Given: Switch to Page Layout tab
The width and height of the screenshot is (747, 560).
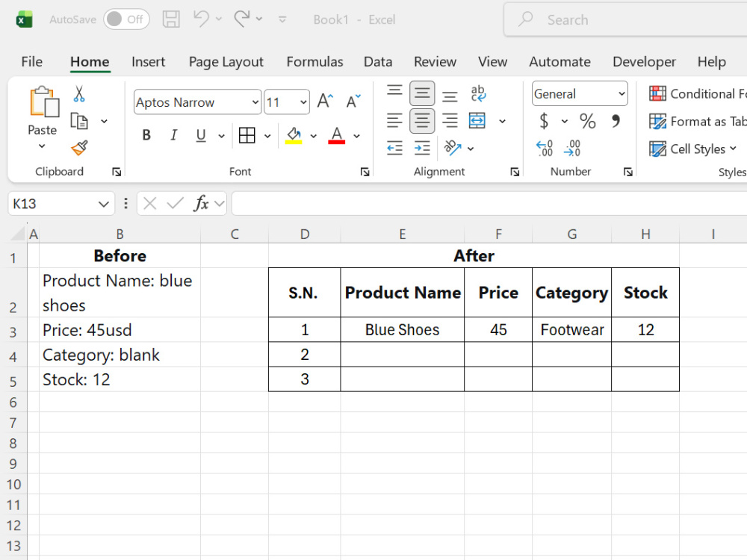Looking at the screenshot, I should pyautogui.click(x=226, y=62).
